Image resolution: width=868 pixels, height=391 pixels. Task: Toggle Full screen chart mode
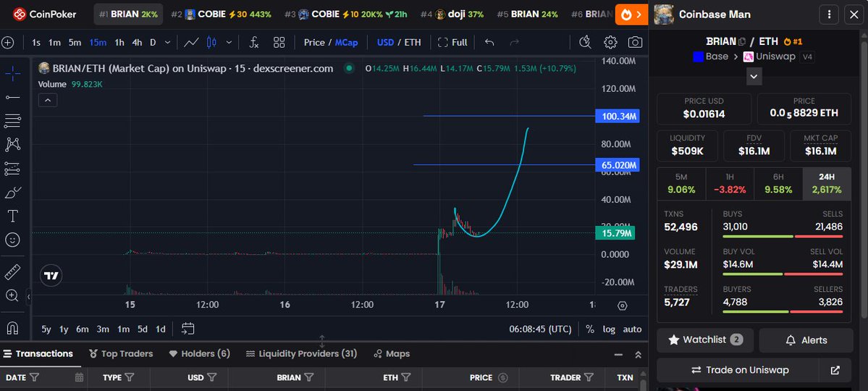point(452,42)
